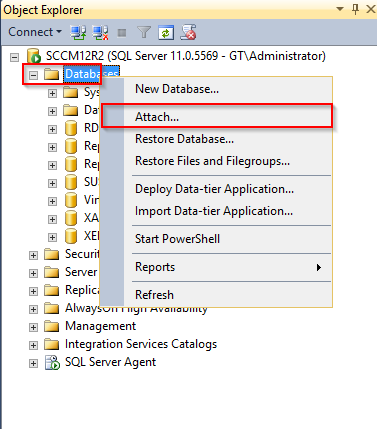Click the AlwaysOn High Availability folder icon
The image size is (377, 429).
click(52, 309)
